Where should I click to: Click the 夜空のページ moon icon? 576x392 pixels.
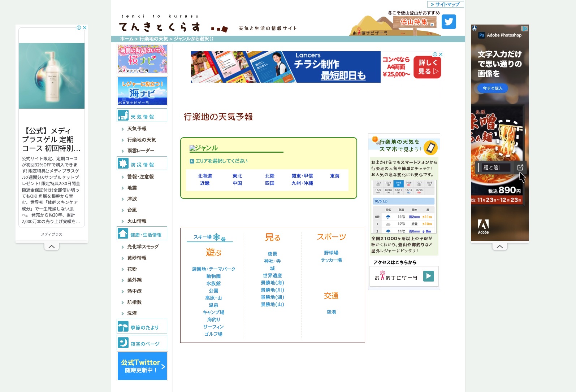pos(123,343)
